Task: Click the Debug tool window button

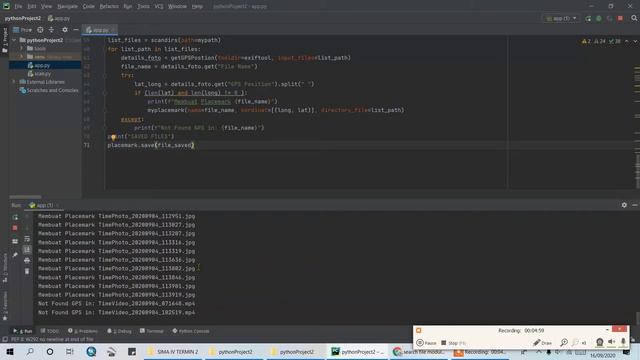Action: click(119, 331)
